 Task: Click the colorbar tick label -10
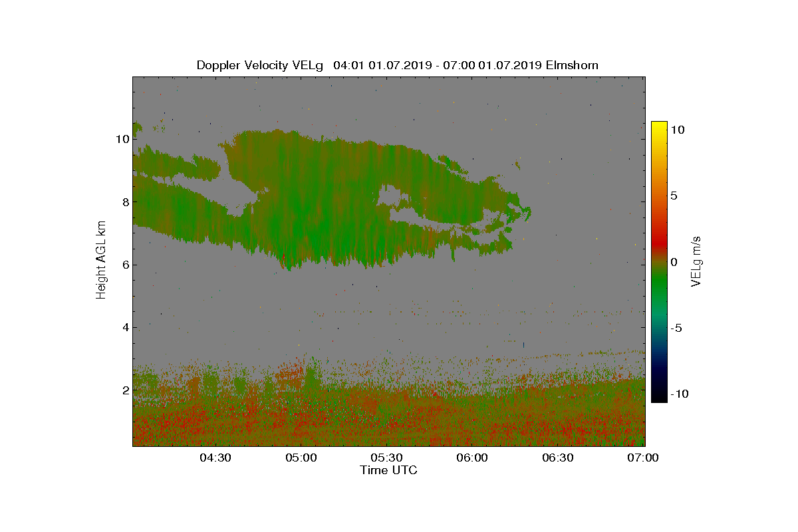coord(679,394)
